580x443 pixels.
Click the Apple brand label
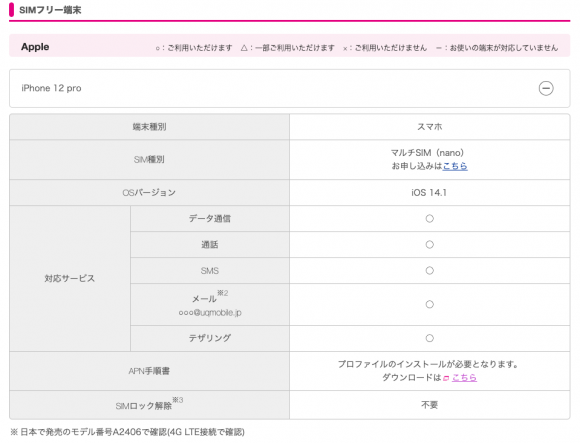pos(35,47)
